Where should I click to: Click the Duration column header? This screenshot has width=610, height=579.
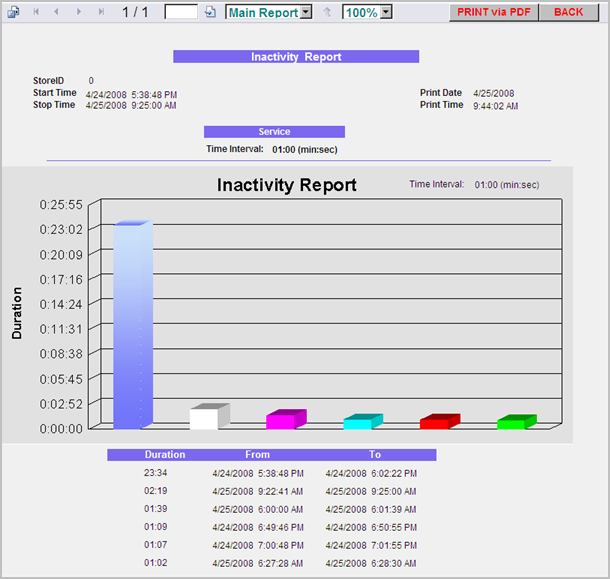coord(165,454)
